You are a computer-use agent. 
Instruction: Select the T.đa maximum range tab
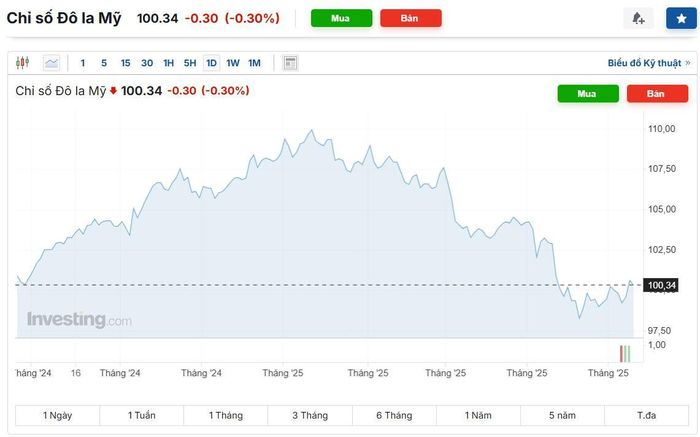click(x=647, y=416)
